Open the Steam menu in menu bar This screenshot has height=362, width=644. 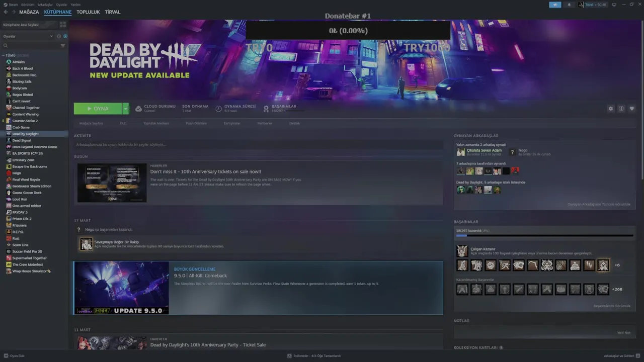[11, 5]
